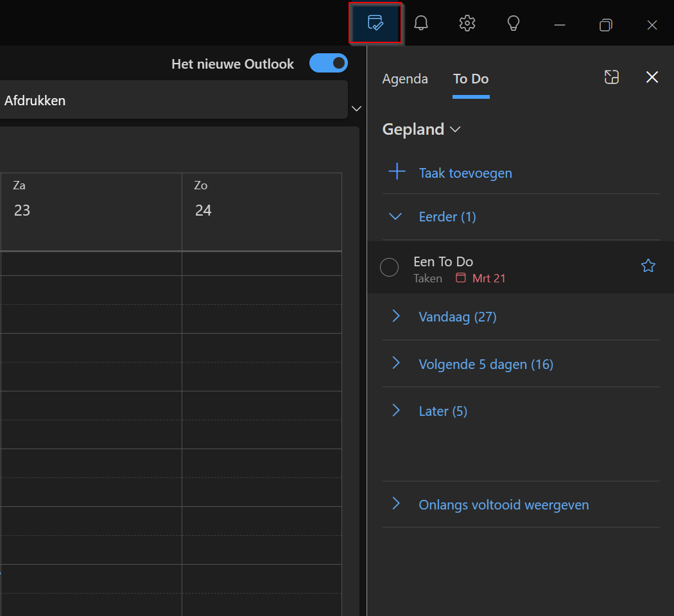Image resolution: width=674 pixels, height=616 pixels.
Task: Restore down the Outlook window
Action: 606,25
